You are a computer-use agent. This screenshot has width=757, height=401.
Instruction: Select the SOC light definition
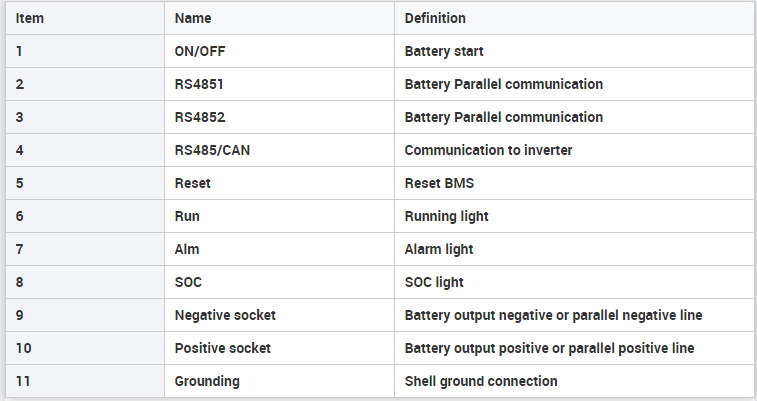coord(574,282)
